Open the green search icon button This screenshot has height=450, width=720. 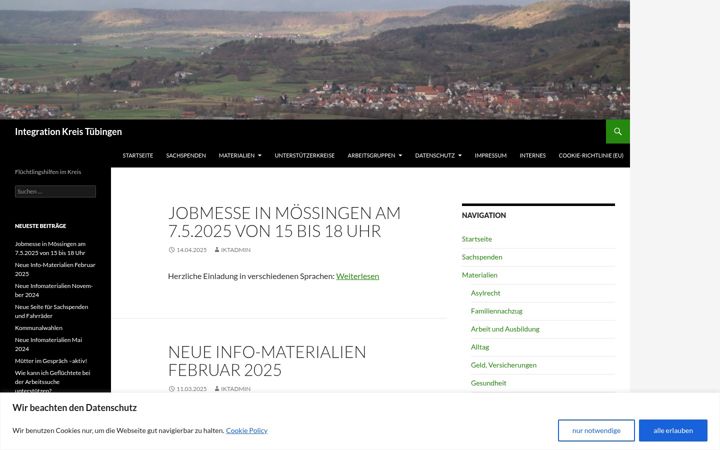(x=618, y=131)
